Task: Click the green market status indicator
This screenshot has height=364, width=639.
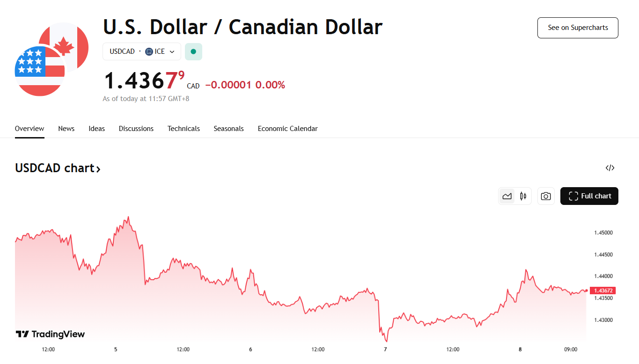Action: point(193,51)
